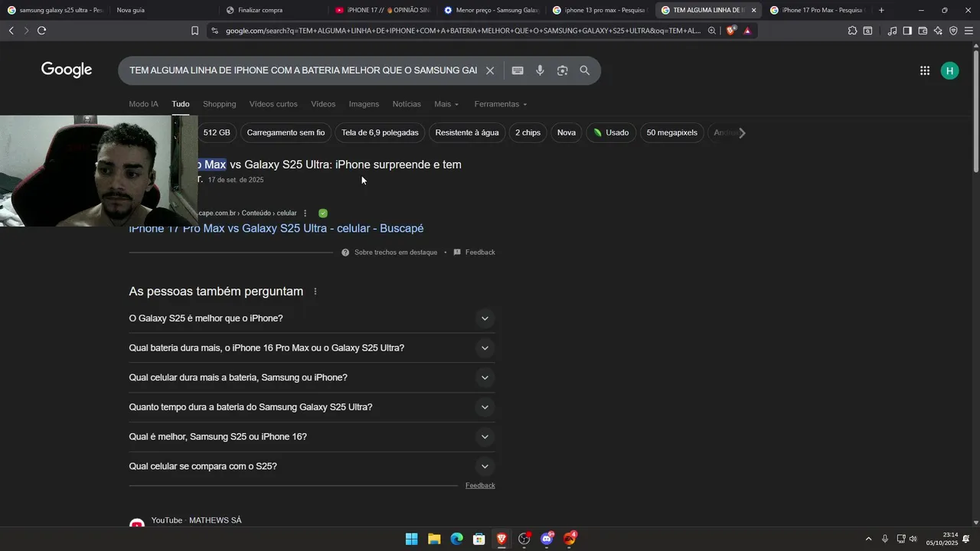Click the Google logo

[67, 70]
